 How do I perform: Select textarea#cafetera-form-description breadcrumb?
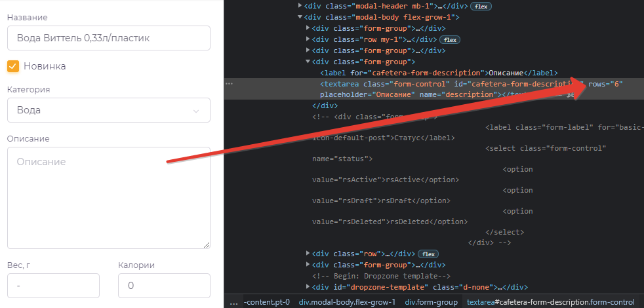click(550, 302)
